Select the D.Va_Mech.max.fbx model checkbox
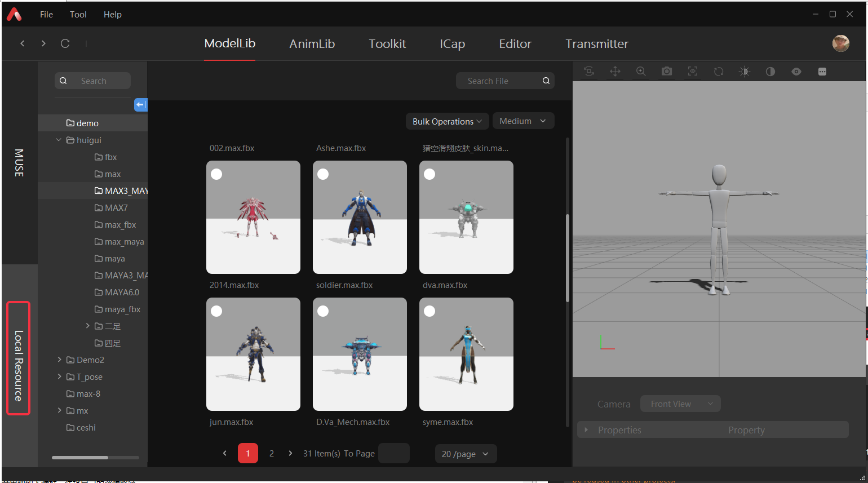Image resolution: width=868 pixels, height=483 pixels. pyautogui.click(x=323, y=311)
